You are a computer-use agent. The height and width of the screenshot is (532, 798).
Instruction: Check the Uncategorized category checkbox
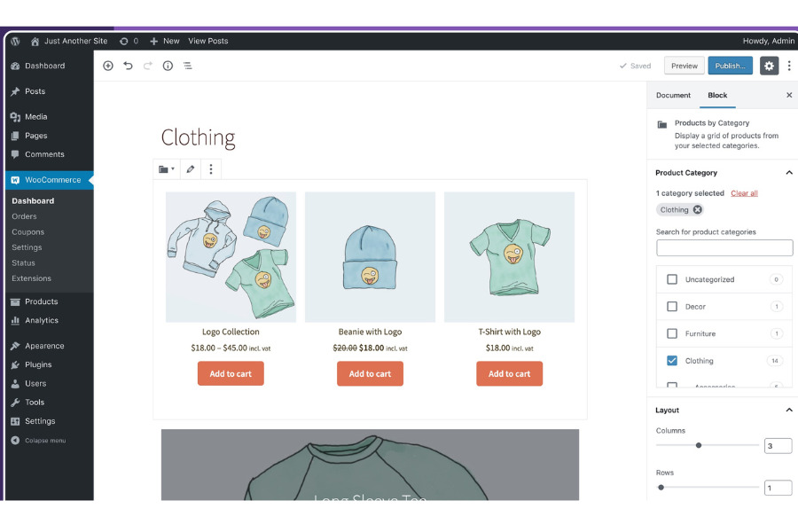point(672,279)
